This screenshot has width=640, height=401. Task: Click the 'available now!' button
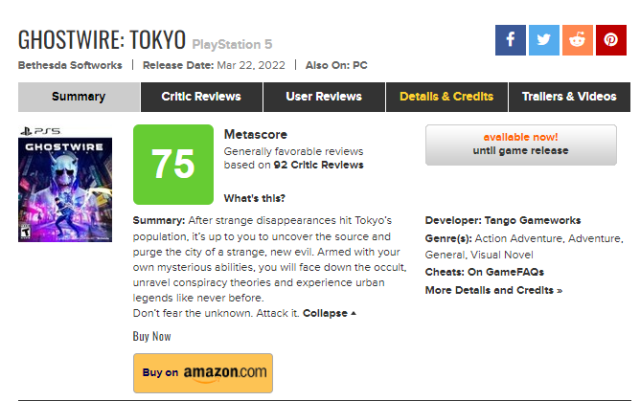tap(520, 144)
